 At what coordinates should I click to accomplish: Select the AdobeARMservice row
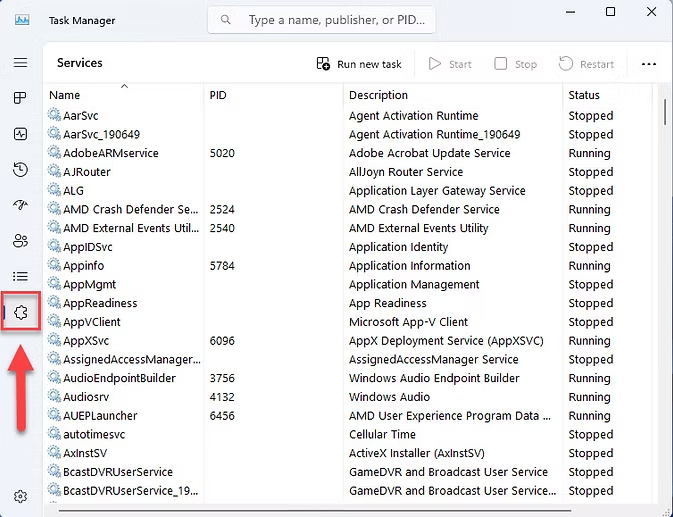111,153
